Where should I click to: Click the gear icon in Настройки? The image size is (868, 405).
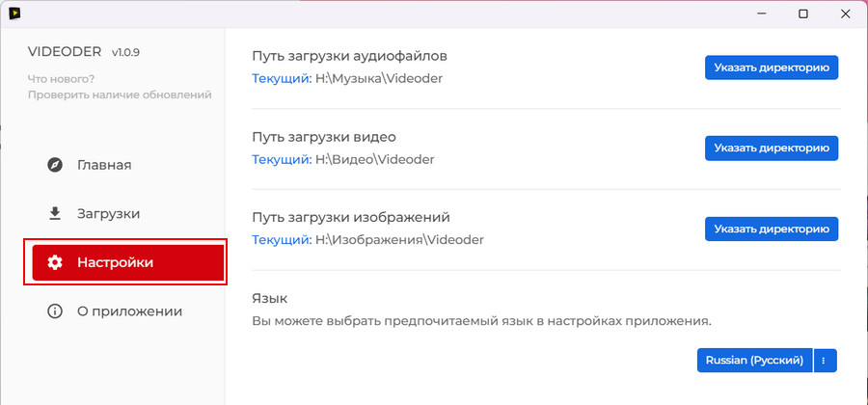coord(55,262)
